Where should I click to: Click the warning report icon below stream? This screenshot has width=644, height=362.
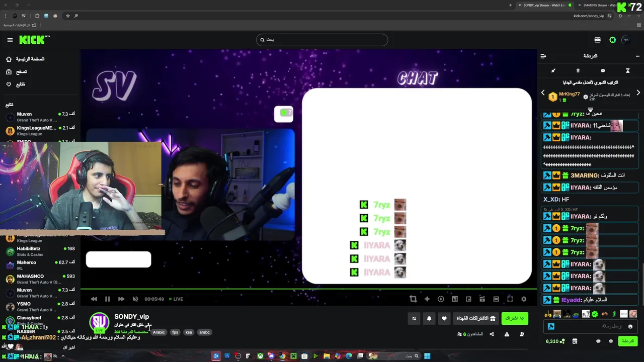pyautogui.click(x=507, y=334)
